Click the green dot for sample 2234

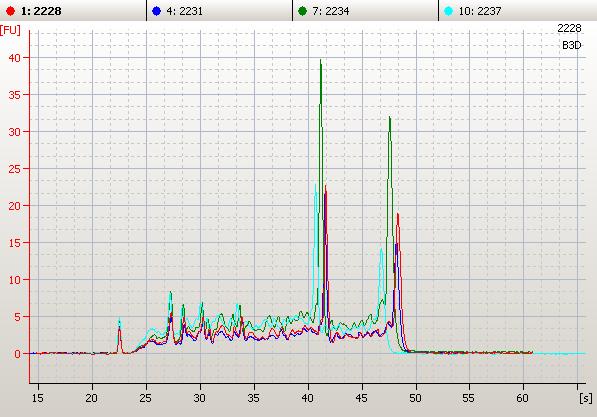coord(302,11)
